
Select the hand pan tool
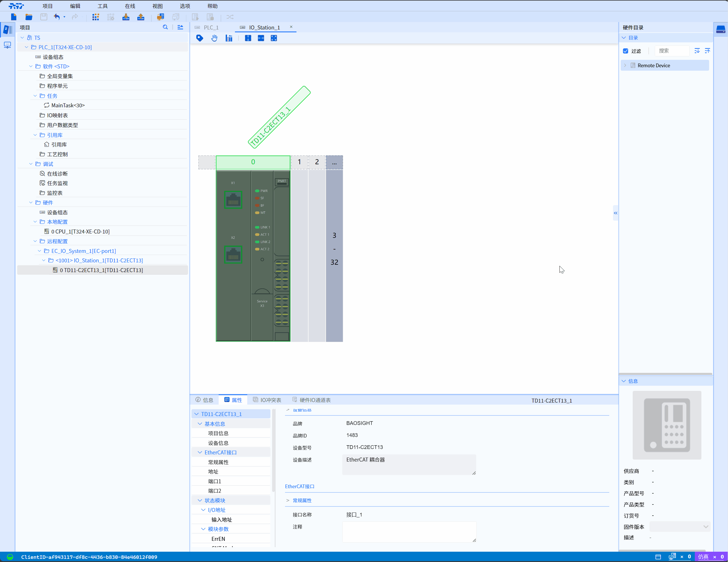click(214, 38)
